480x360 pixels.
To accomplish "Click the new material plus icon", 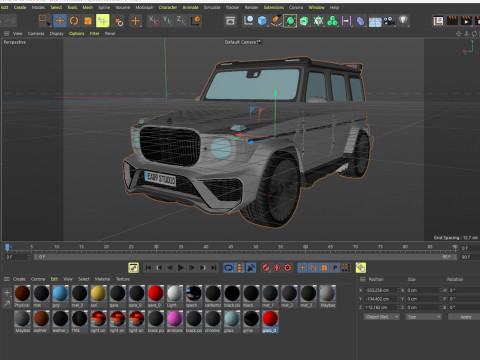I will [x=7, y=293].
